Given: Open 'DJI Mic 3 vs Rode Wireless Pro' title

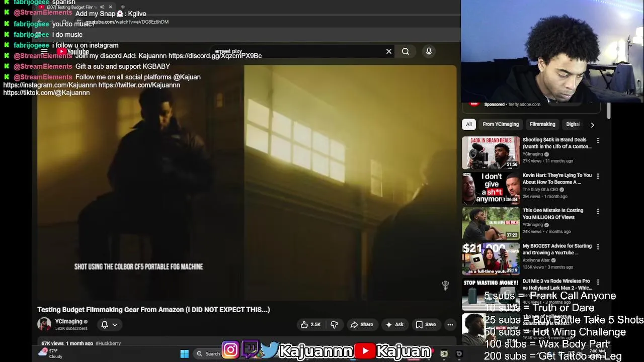Looking at the screenshot, I should [557, 285].
